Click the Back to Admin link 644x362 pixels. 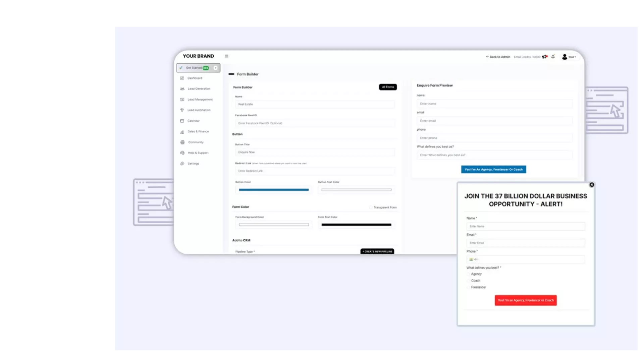point(498,57)
